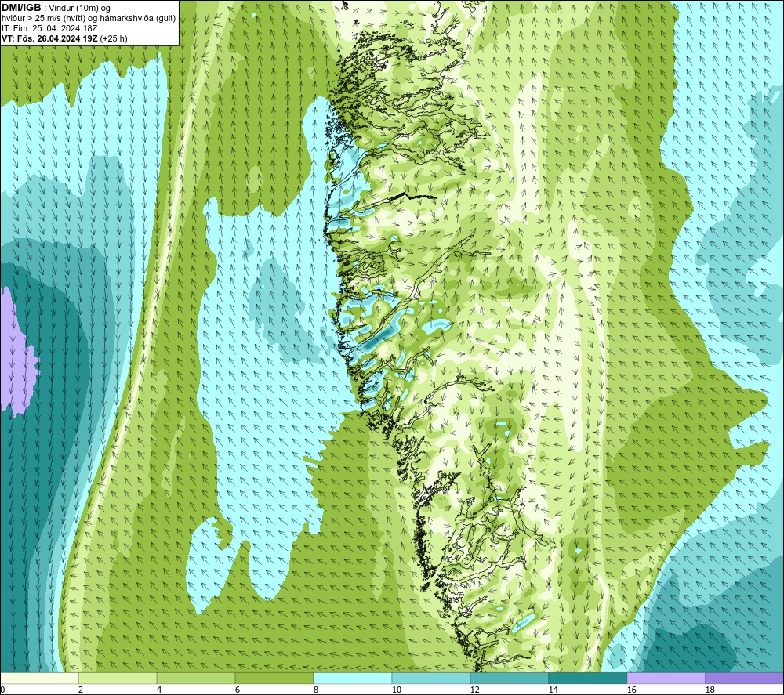Image resolution: width=784 pixels, height=695 pixels.
Task: Click the purple swatch above 18 m/s
Action: tap(745, 678)
